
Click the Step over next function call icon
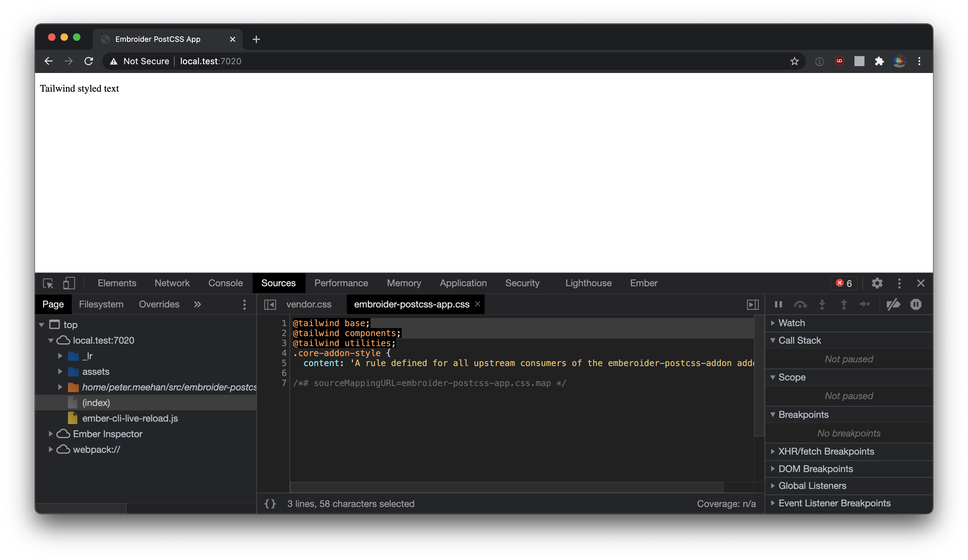800,304
